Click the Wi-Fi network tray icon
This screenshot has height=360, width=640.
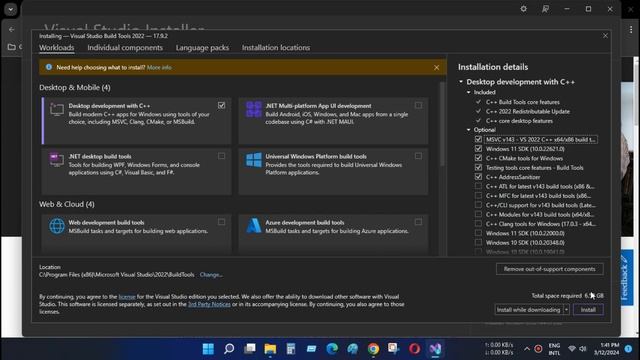coord(572,349)
